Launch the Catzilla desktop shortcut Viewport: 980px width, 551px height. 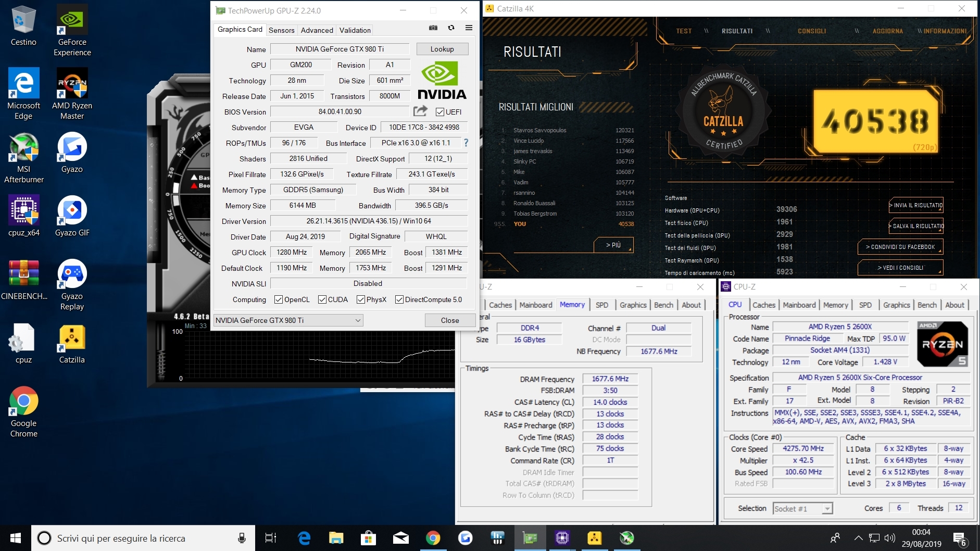pos(72,343)
